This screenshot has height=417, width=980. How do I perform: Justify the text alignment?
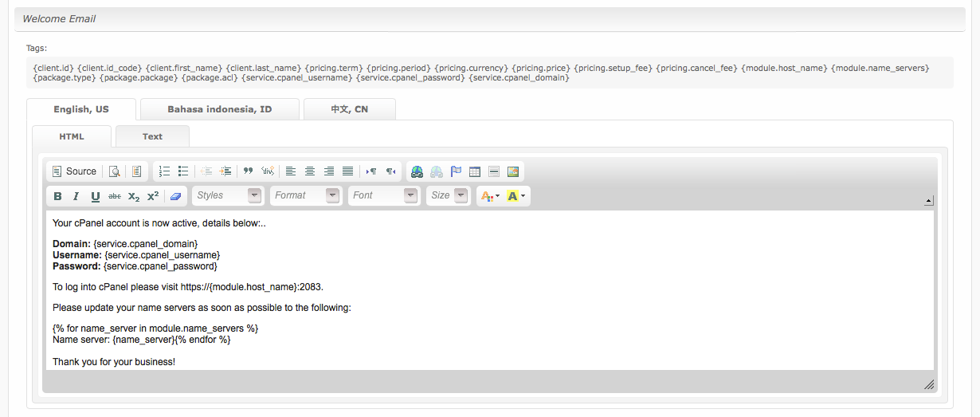coord(347,171)
